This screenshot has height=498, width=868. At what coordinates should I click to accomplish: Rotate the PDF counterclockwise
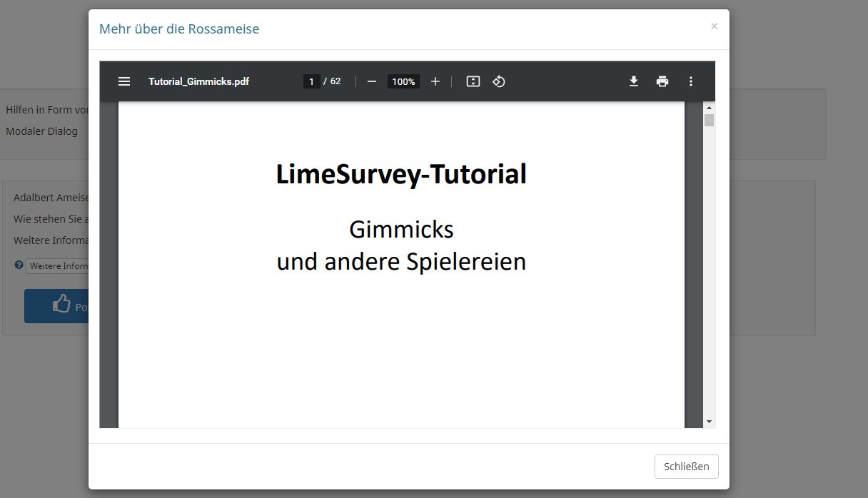coord(499,81)
